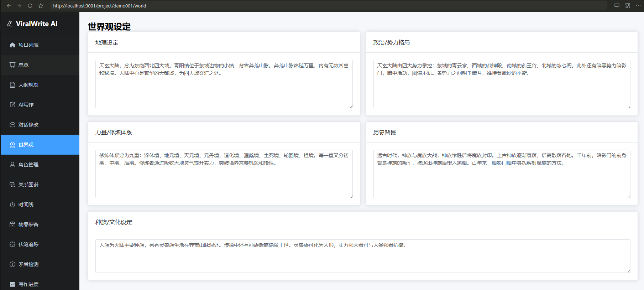Viewport: 644px width, 290px height.
Task: Click the warning circle icon beside 矛盾检测
Action: tap(12, 264)
